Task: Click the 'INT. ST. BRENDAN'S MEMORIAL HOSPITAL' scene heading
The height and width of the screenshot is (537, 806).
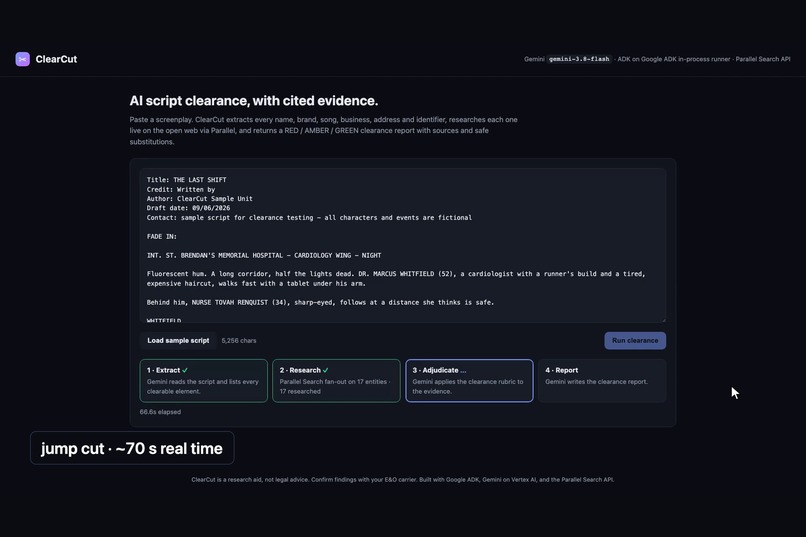Action: (x=264, y=255)
